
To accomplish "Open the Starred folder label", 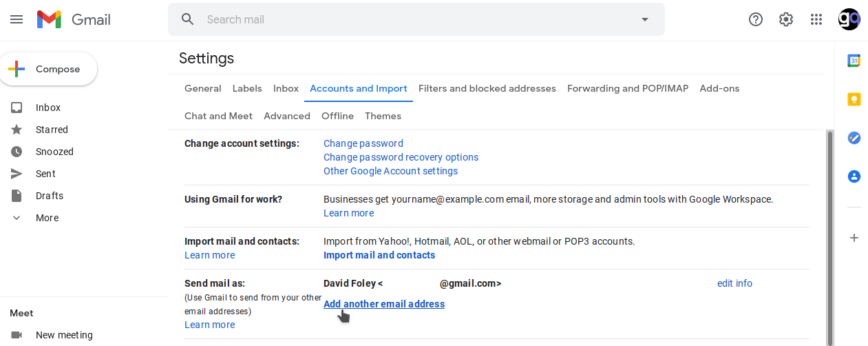I will (x=52, y=130).
